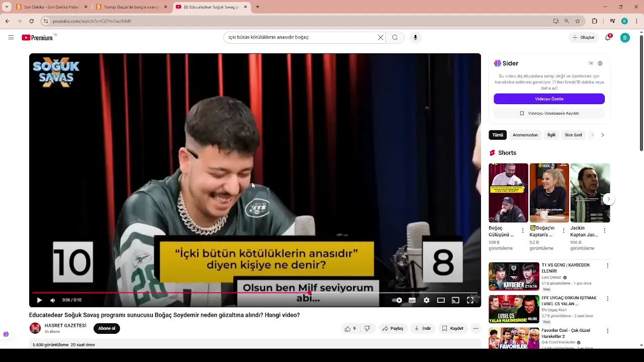Change Sider language TR selector

[x=590, y=63]
